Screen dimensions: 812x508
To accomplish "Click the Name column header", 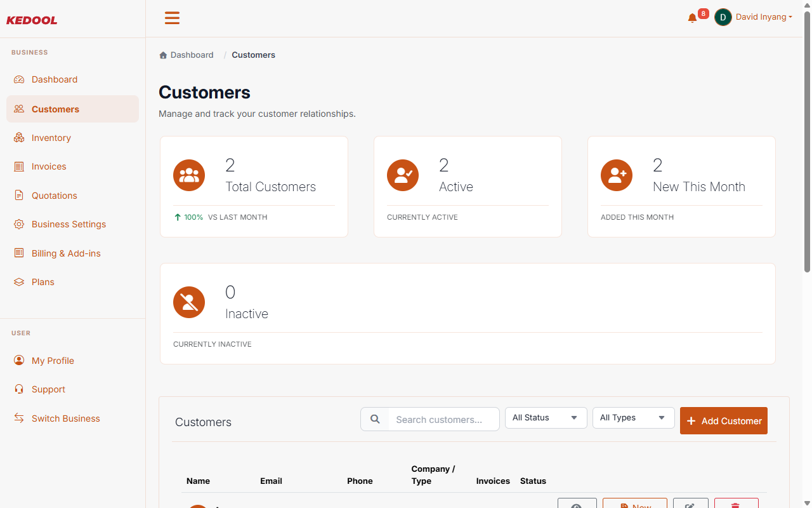I will coord(198,481).
